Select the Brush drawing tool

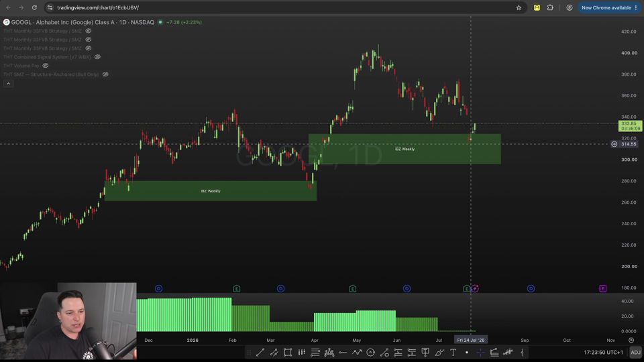[x=439, y=352]
